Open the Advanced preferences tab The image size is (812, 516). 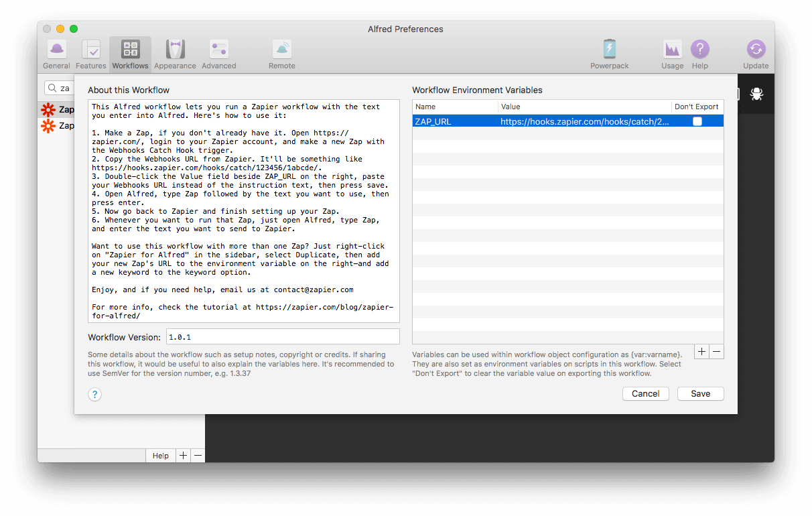pyautogui.click(x=218, y=54)
